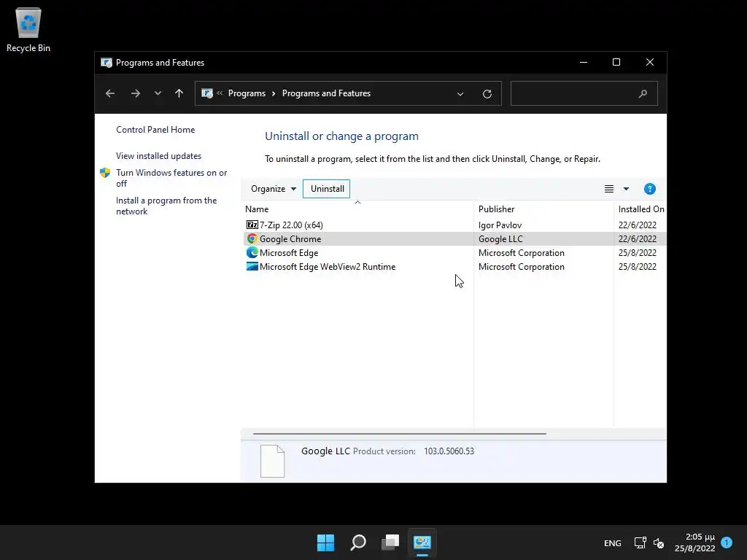Expand the address bar history dropdown
Viewport: 747px width, 560px height.
point(460,94)
